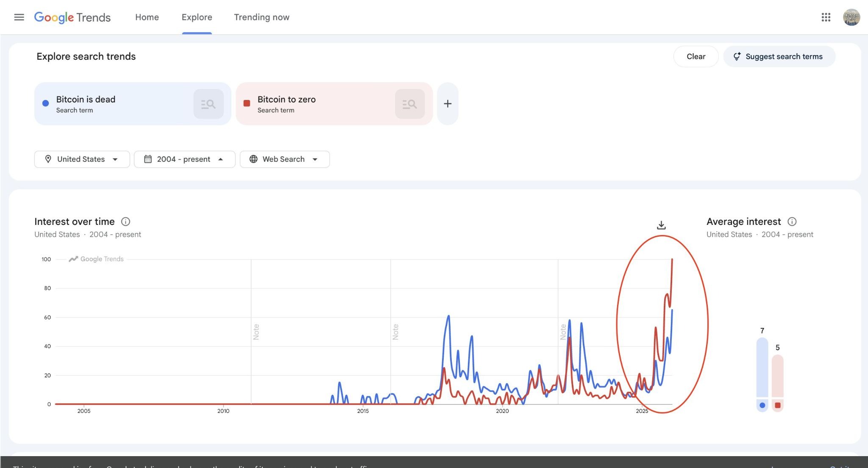The height and width of the screenshot is (468, 868).
Task: Open the Web Search category dropdown
Action: tap(284, 159)
